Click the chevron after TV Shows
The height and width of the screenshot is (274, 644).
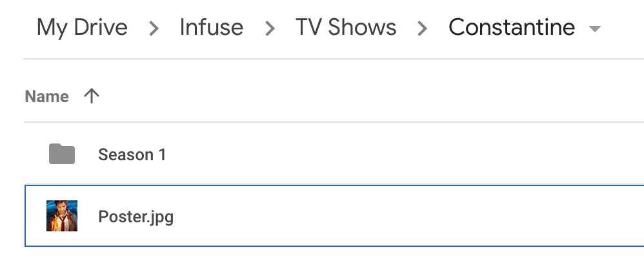422,28
